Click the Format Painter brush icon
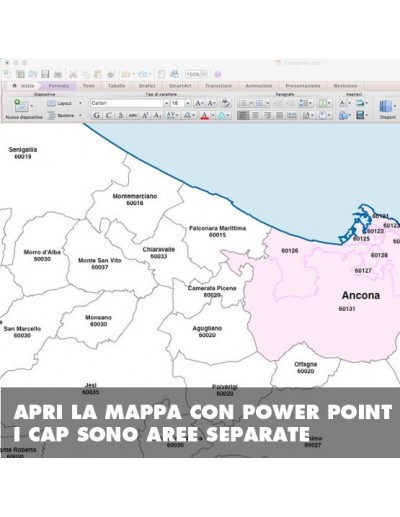Image resolution: width=400 pixels, height=517 pixels. tap(111, 74)
